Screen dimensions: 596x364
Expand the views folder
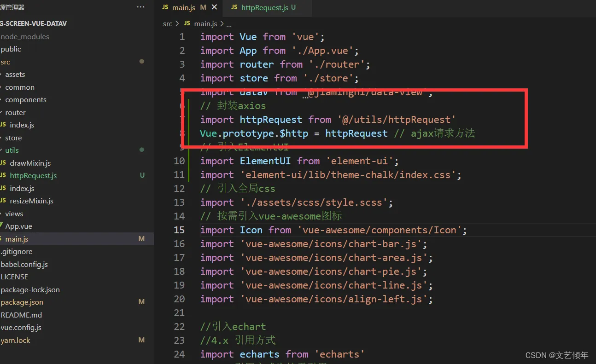pos(14,214)
